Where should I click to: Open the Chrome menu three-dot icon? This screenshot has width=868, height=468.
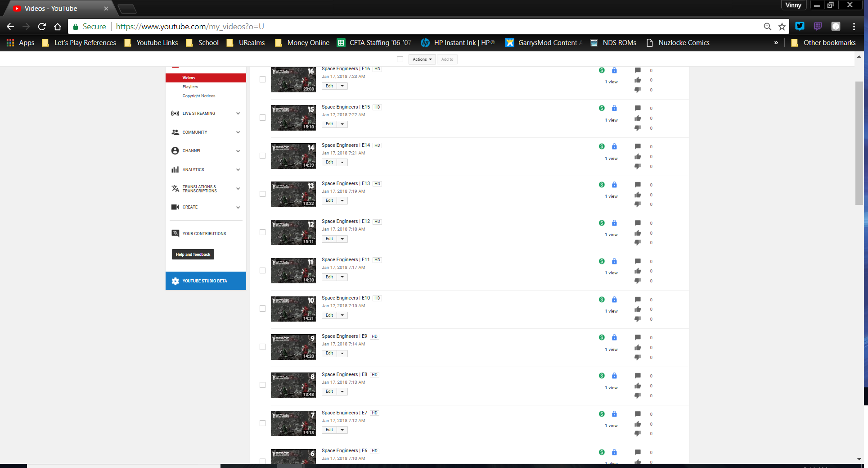coord(854,27)
